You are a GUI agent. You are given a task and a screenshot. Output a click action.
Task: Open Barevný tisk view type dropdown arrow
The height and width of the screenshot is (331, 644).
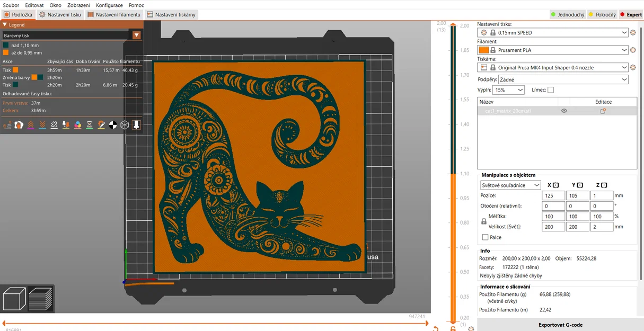(x=137, y=35)
